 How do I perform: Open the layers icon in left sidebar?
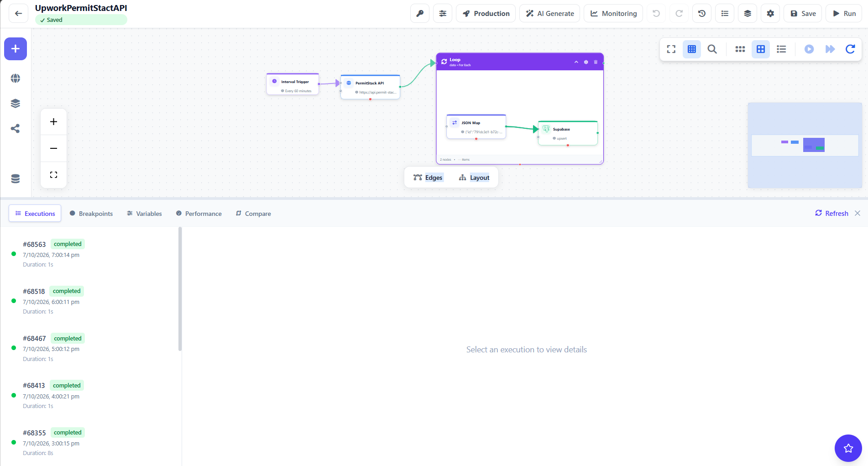(16, 104)
